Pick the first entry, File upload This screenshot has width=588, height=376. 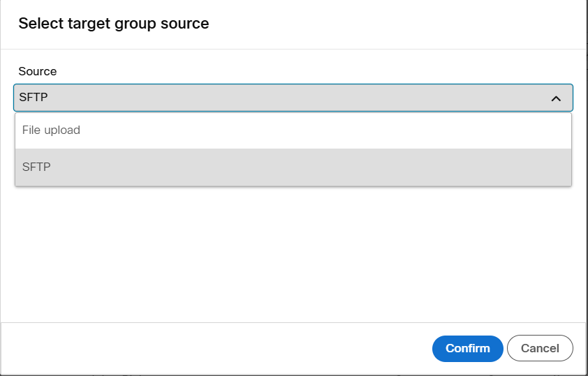pyautogui.click(x=293, y=130)
